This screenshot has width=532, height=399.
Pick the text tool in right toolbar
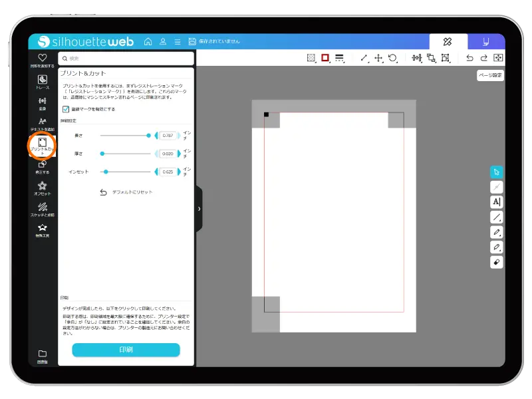496,201
